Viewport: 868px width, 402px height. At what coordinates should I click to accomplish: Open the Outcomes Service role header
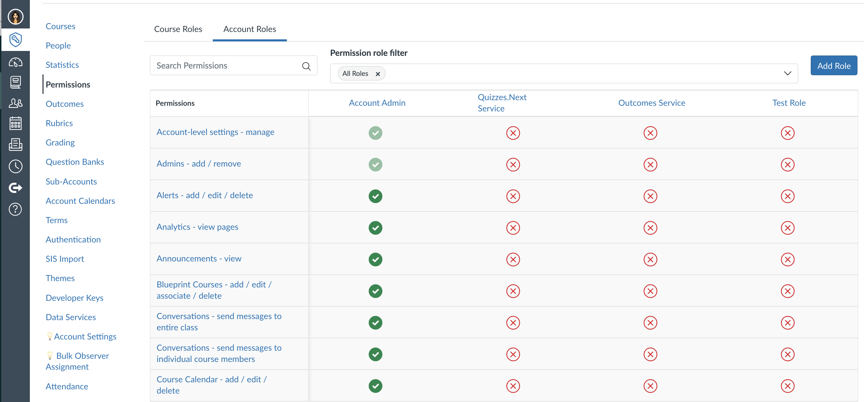(652, 103)
